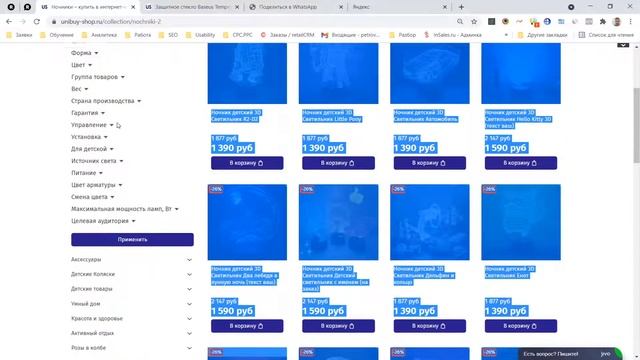This screenshot has width=640, height=360.
Task: Add the Автомобиль night light to cart
Action: point(430,163)
